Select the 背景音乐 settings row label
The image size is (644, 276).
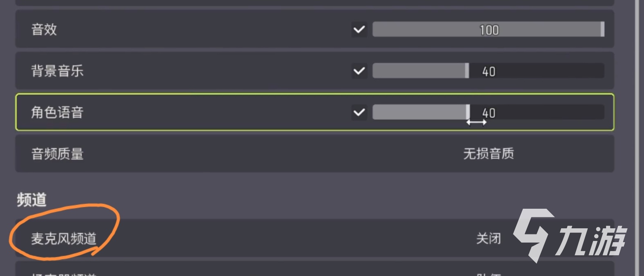pos(58,71)
